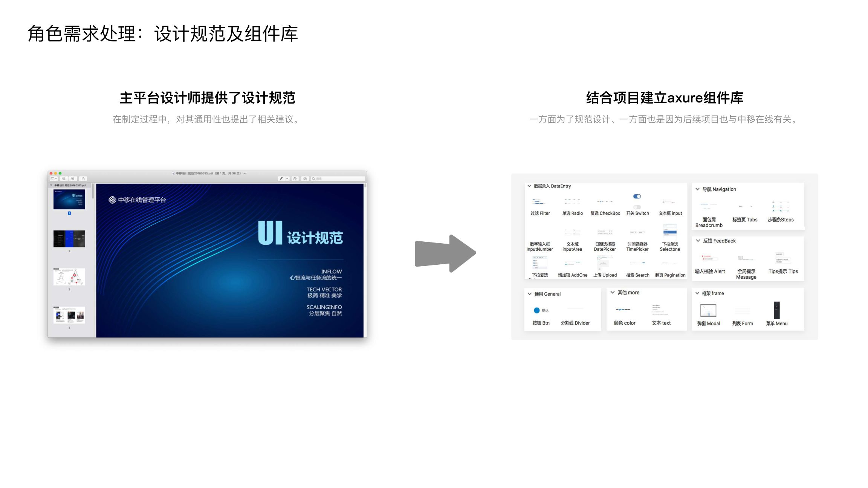
Task: Open the page 4 thumbnail in sidebar
Action: 69,315
